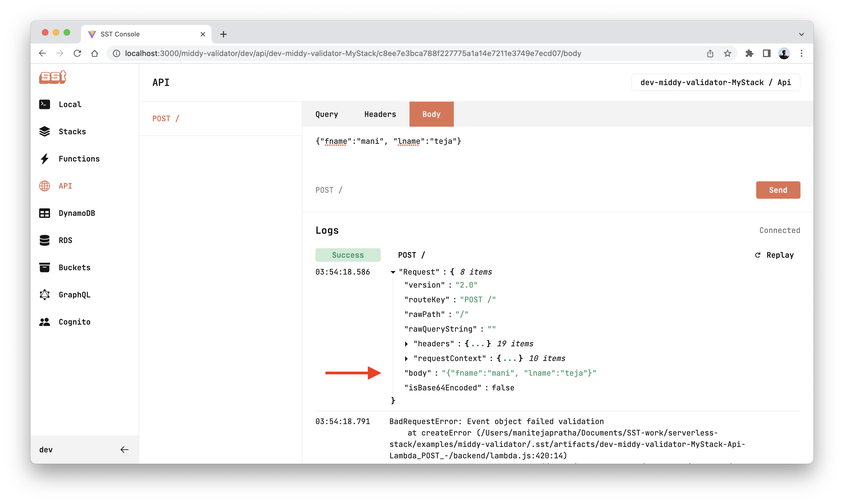
Task: Open the Buckets panel
Action: tap(74, 267)
